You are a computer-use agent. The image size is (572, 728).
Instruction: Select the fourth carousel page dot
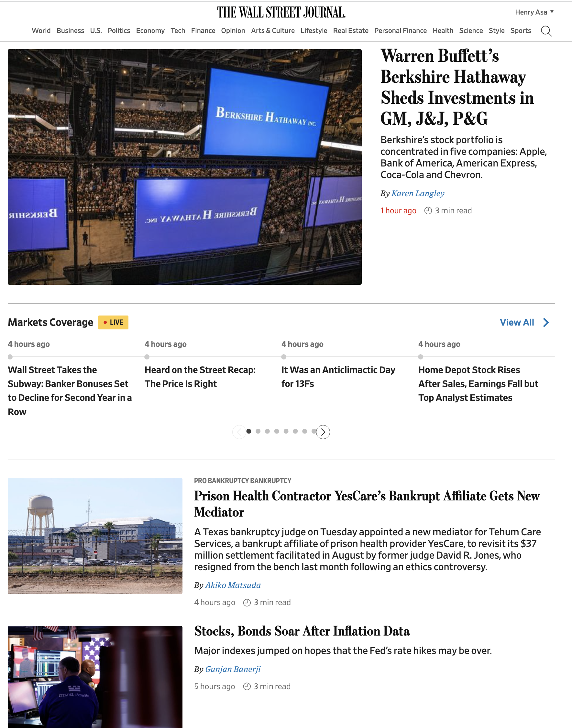[x=277, y=431]
